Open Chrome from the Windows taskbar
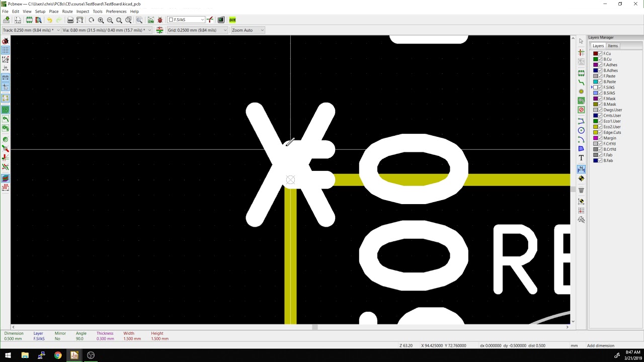The width and height of the screenshot is (644, 362). [58, 355]
